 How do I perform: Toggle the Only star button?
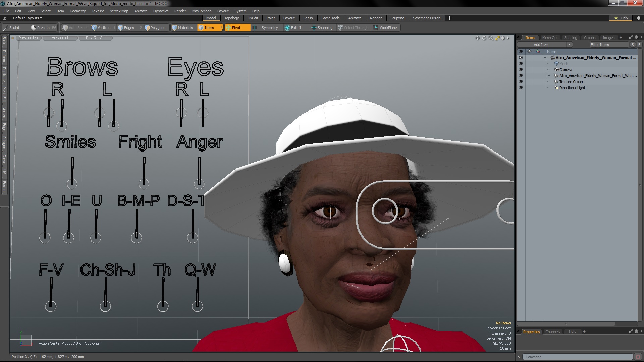coord(621,18)
